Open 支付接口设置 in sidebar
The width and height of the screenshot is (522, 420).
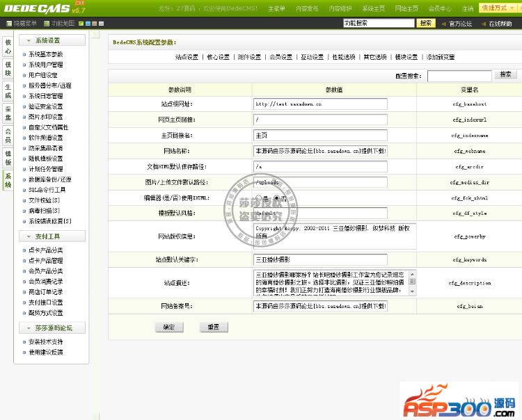coord(46,302)
